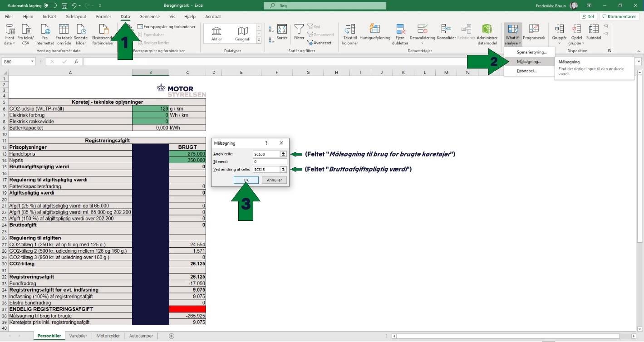Screen dimensions: 644x342
Task: Toggle the Automatisk lagring switch
Action: tap(50, 5)
